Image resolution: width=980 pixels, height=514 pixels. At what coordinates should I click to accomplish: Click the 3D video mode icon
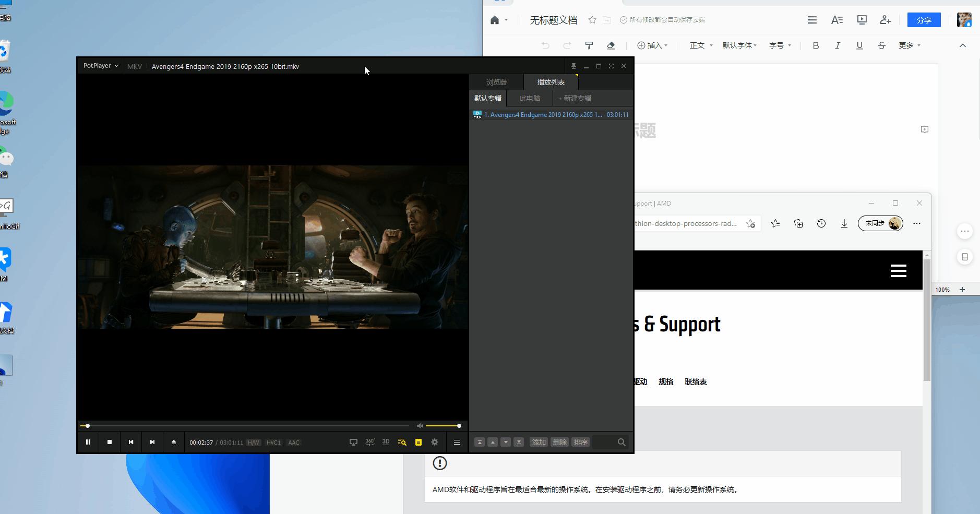[386, 442]
